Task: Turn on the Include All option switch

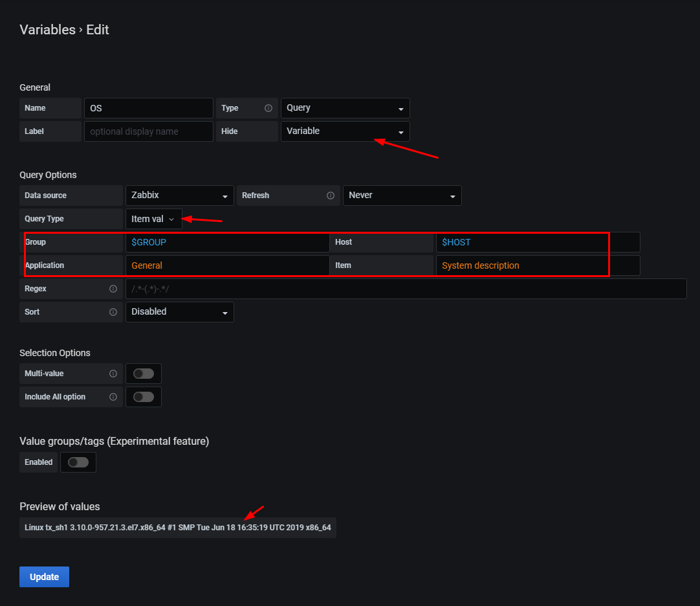Action: click(x=143, y=397)
